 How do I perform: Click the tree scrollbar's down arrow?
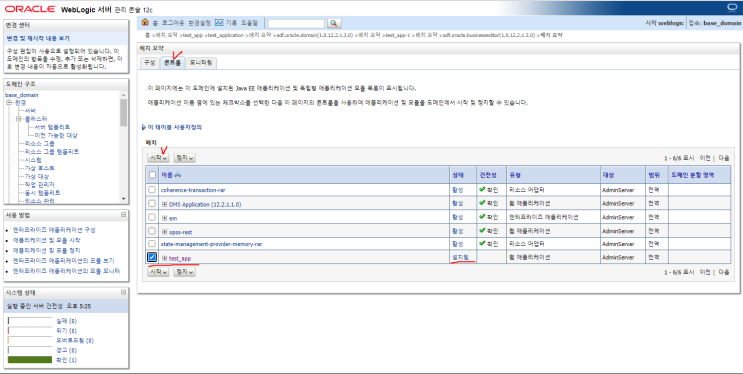[124, 199]
